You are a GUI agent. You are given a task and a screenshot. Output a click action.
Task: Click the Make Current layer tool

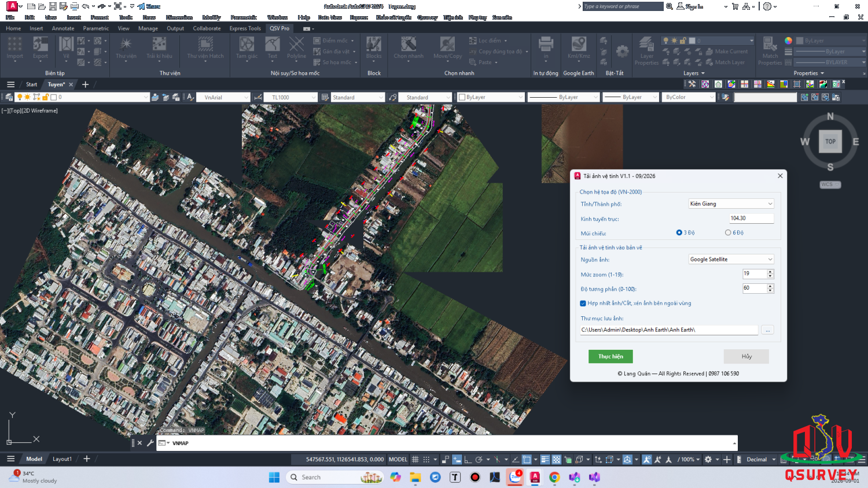[726, 51]
